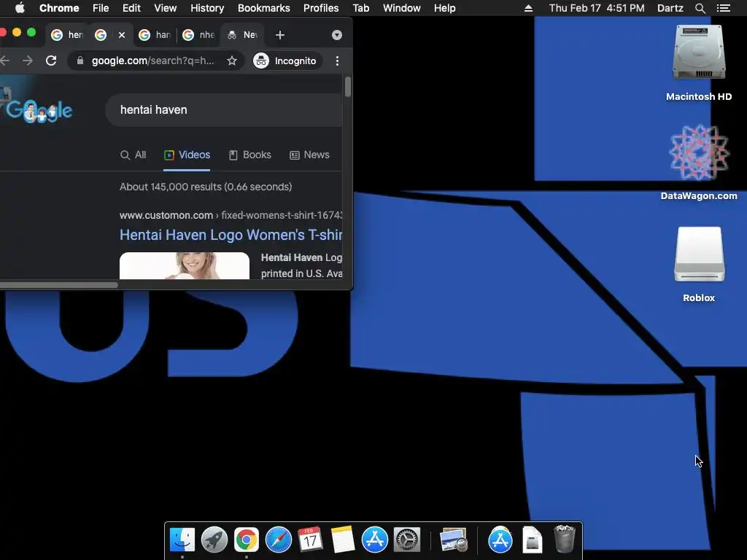Open the disk image stack beside Trash
Image resolution: width=747 pixels, height=560 pixels.
532,540
